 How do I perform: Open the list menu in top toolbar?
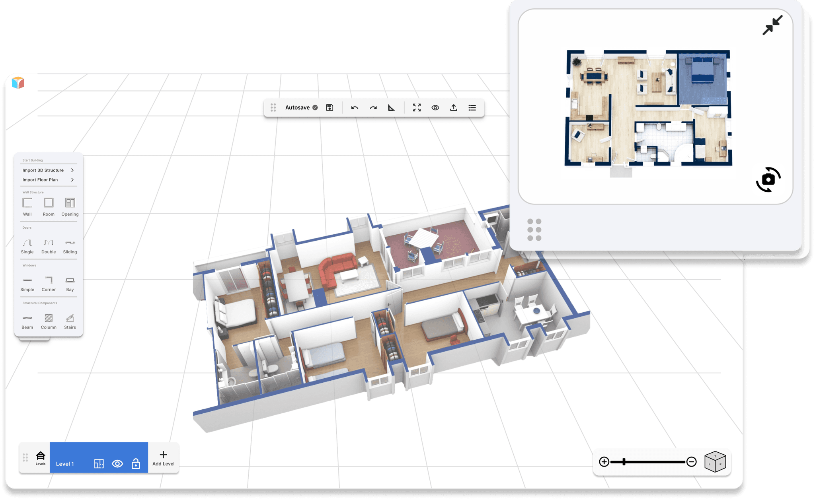point(472,108)
